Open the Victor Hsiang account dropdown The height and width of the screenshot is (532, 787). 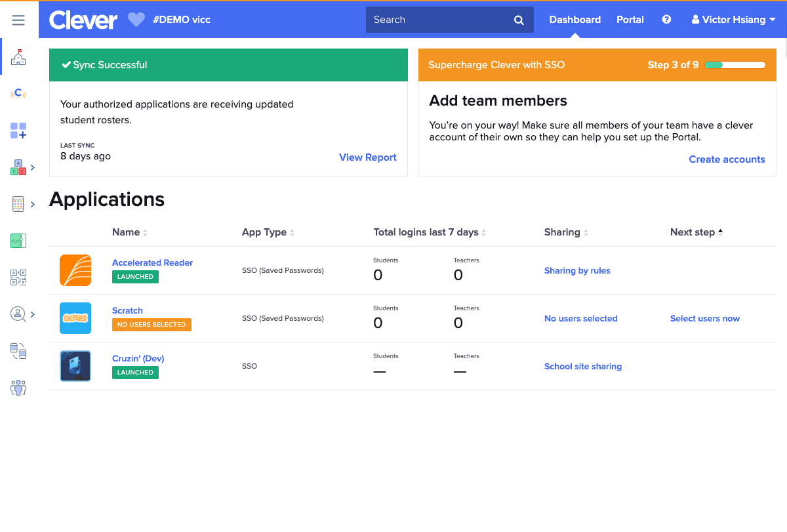click(733, 20)
